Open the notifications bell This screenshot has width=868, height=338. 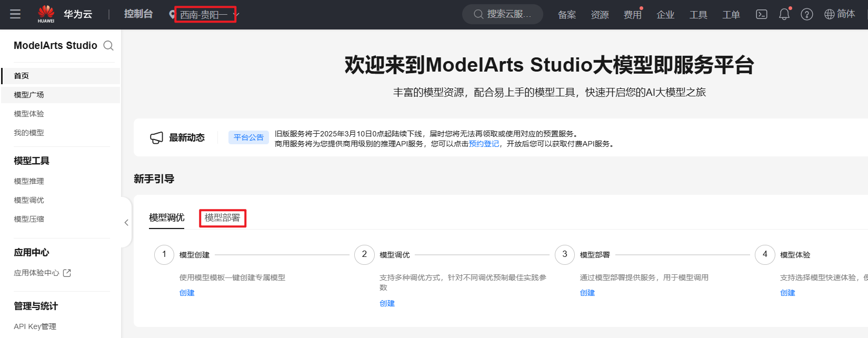click(784, 14)
